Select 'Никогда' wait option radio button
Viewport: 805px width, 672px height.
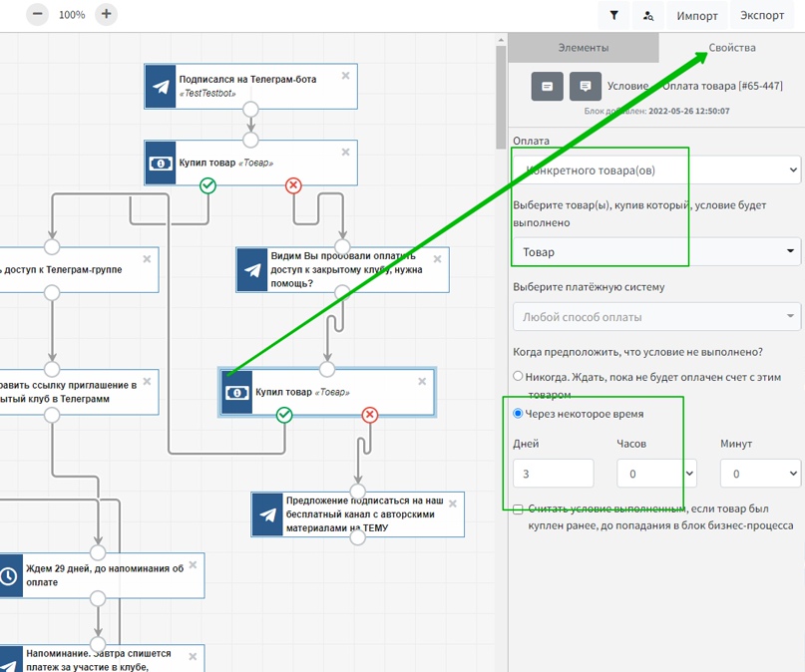click(518, 377)
